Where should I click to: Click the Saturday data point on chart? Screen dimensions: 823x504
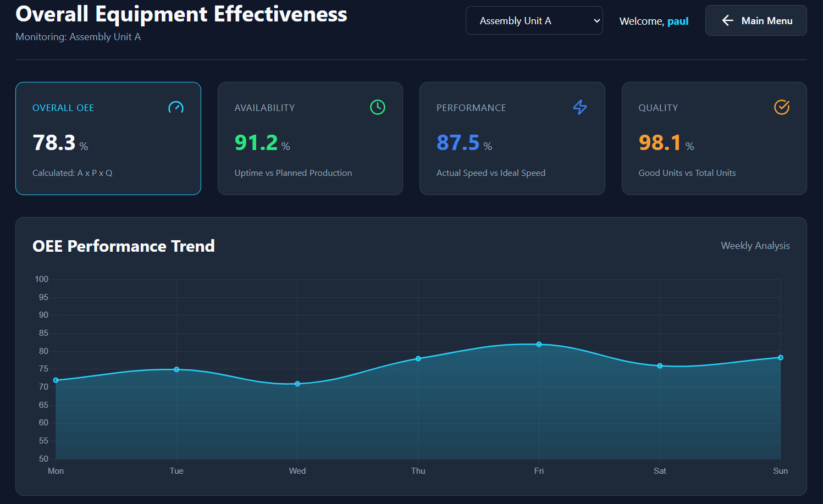coord(660,366)
